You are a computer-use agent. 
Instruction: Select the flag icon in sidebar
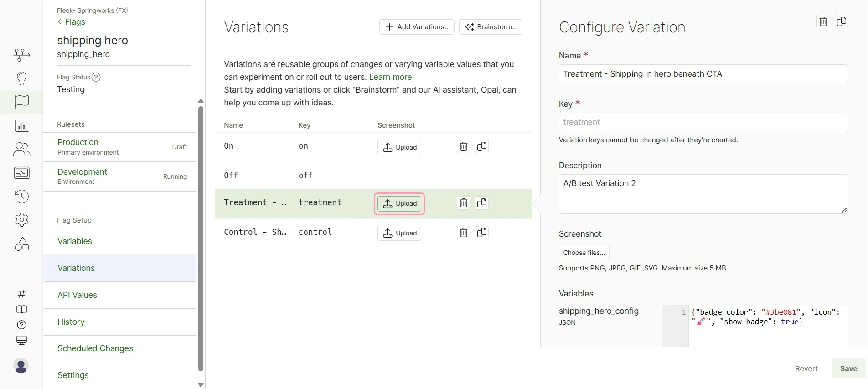21,101
